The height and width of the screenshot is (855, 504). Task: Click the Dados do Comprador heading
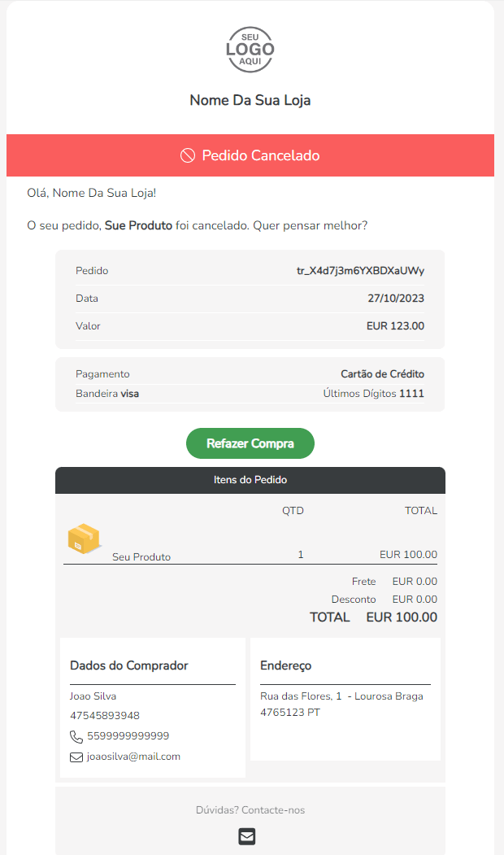(x=129, y=665)
